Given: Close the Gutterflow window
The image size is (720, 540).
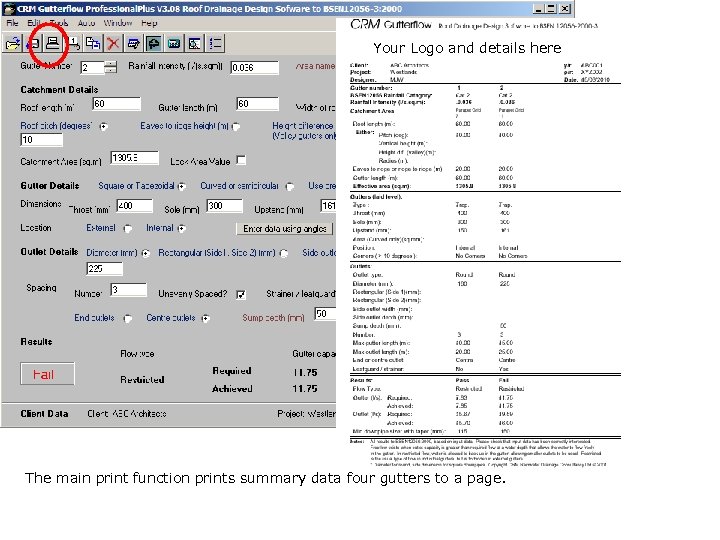Looking at the screenshot, I should pyautogui.click(x=565, y=8).
